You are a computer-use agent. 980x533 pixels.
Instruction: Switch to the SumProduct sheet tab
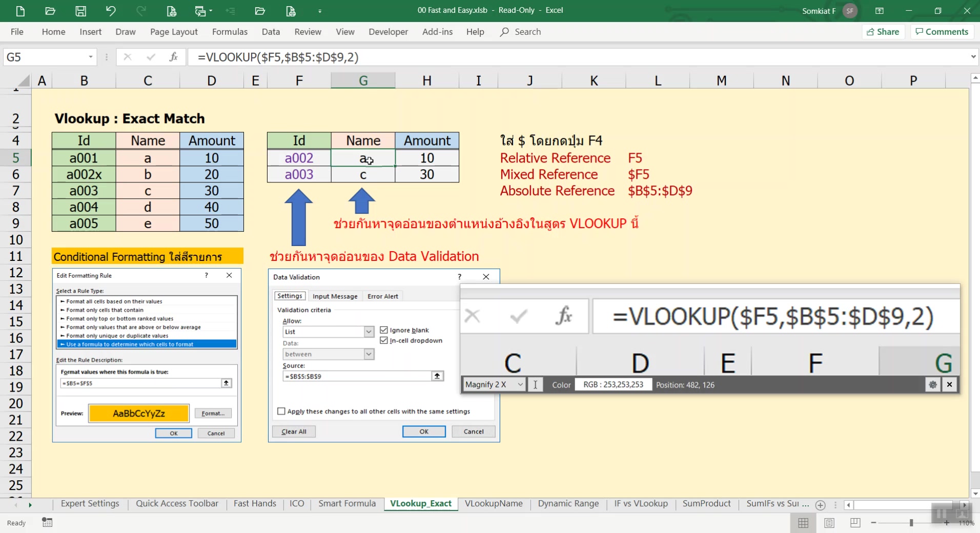click(706, 504)
